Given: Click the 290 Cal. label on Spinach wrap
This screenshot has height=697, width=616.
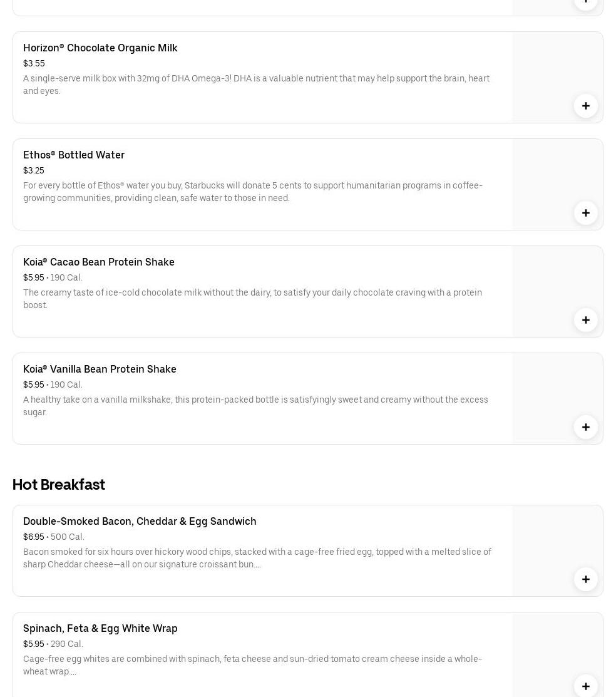Looking at the screenshot, I should coord(67,644).
